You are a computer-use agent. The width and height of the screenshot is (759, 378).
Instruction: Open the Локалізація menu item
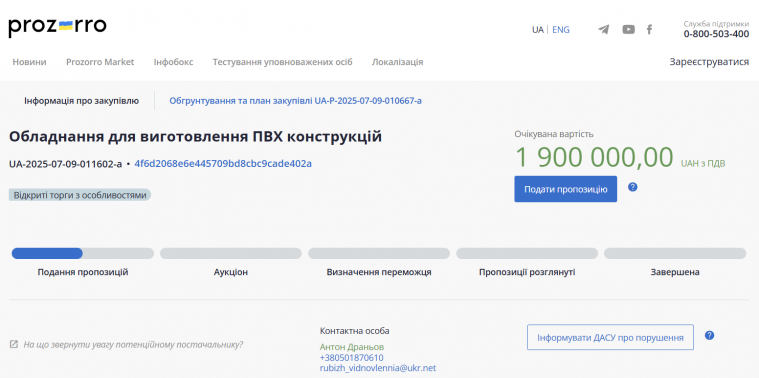397,62
